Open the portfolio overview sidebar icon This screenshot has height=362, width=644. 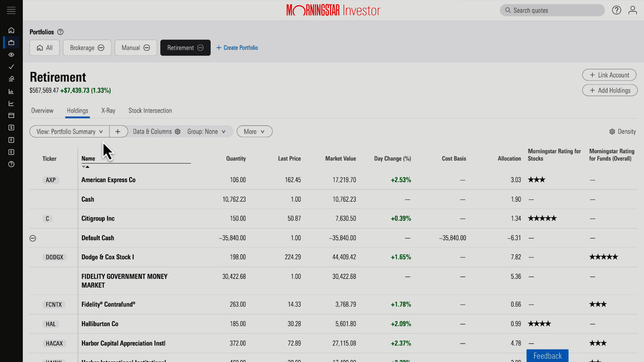pyautogui.click(x=11, y=43)
